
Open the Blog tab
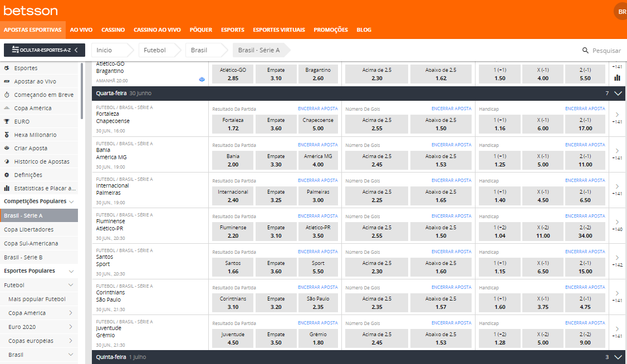(364, 30)
